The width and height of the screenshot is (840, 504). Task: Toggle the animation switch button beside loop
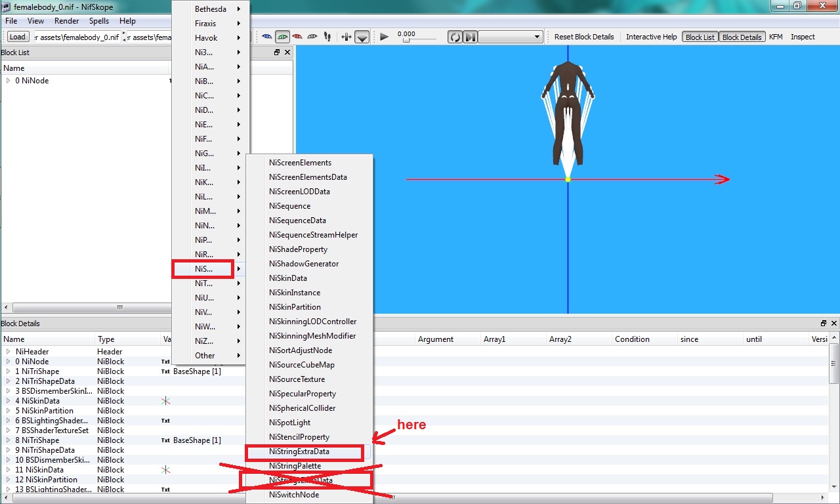click(x=470, y=37)
